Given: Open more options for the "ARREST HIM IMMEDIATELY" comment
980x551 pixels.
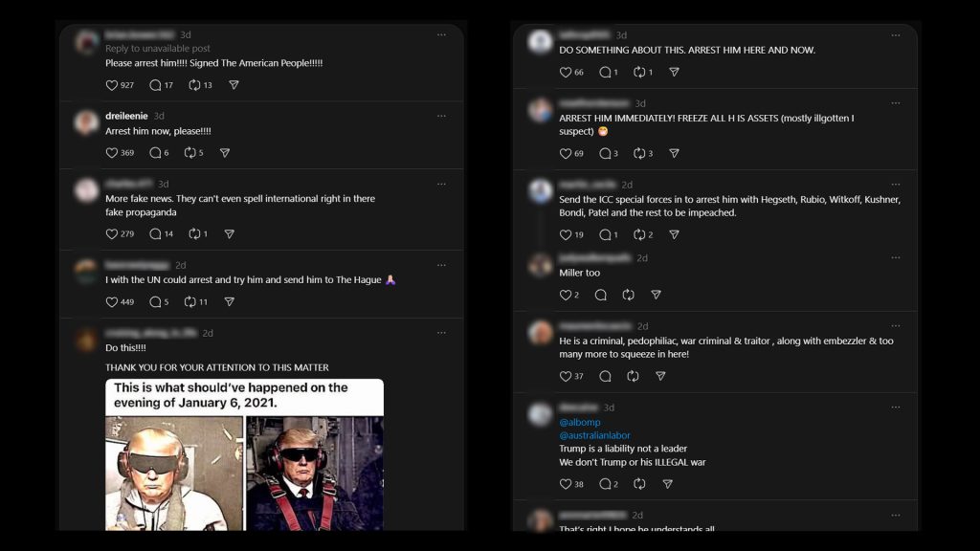Looking at the screenshot, I should point(896,103).
